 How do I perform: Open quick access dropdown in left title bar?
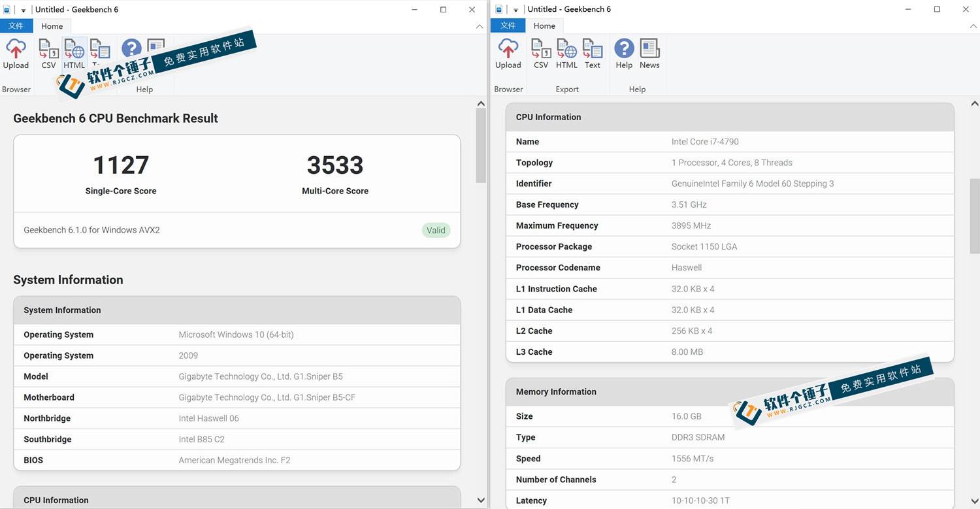coord(24,10)
